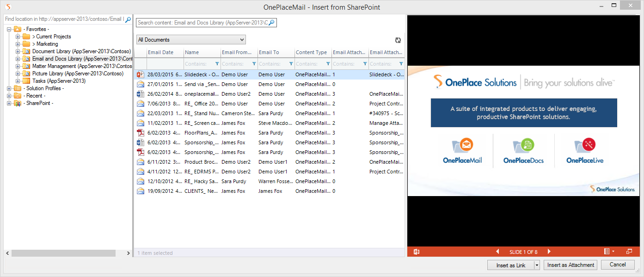
Task: Expand the Recent tree node
Action: (x=9, y=96)
